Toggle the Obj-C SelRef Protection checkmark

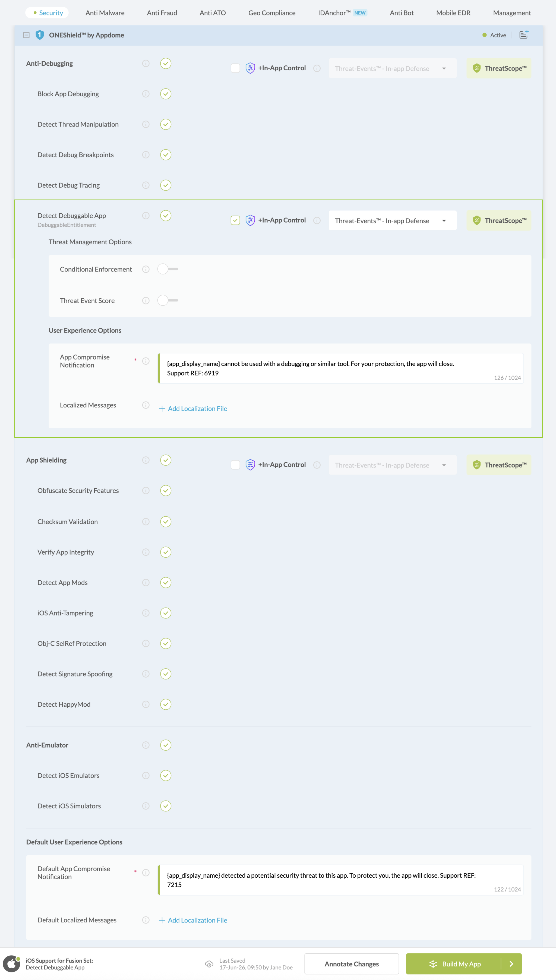pos(166,644)
